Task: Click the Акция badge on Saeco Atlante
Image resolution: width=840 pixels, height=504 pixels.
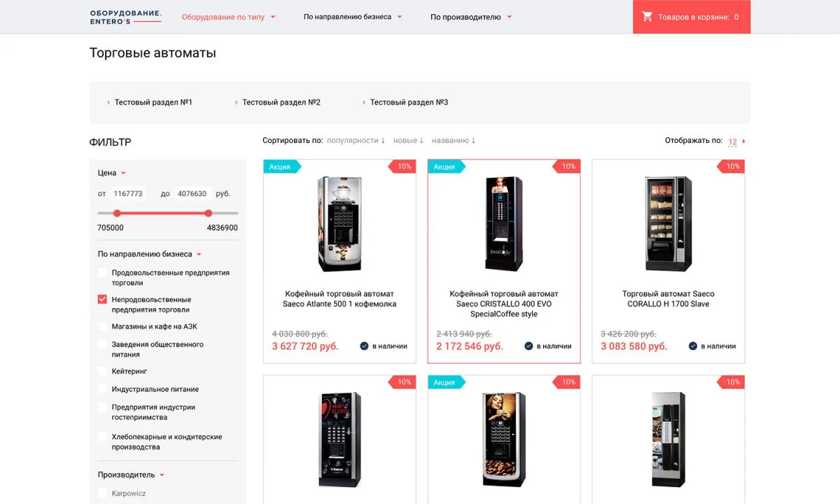Action: (x=281, y=167)
